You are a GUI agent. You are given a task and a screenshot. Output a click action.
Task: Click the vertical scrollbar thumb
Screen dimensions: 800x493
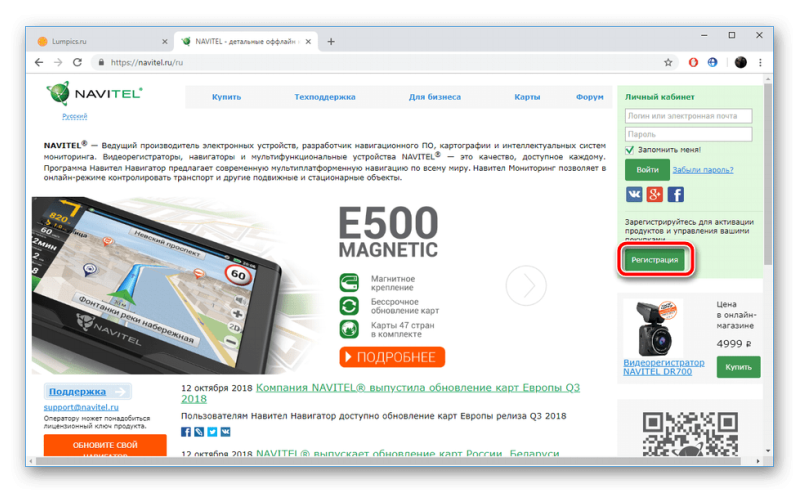click(768, 175)
